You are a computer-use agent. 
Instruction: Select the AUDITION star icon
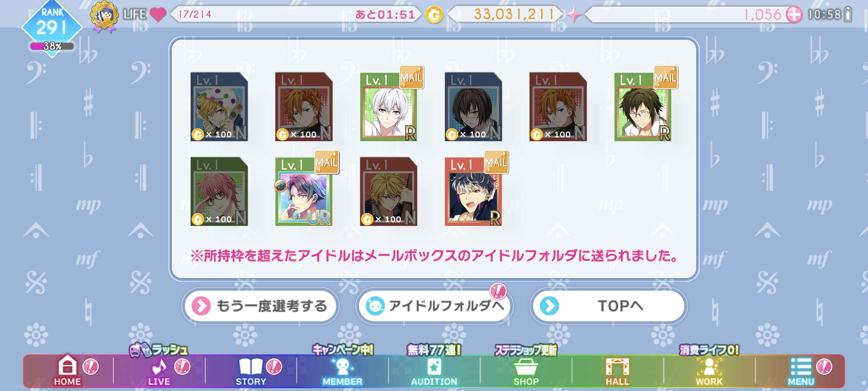coord(434,371)
